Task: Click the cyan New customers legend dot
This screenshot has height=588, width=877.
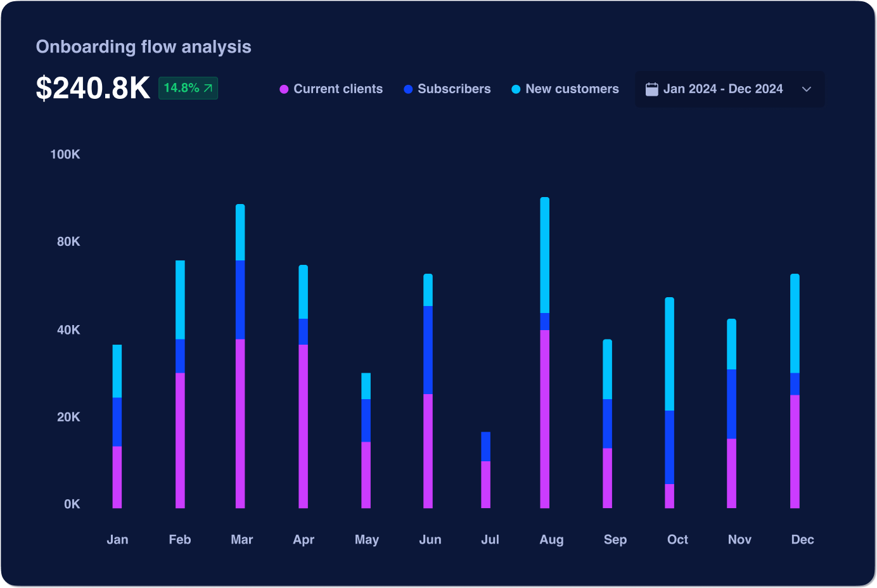Action: point(516,89)
